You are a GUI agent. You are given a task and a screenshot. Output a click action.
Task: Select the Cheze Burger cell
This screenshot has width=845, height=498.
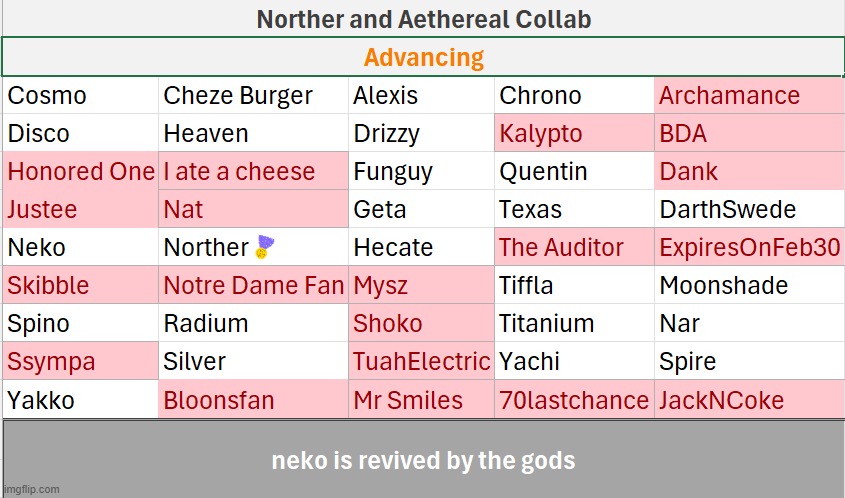(253, 95)
